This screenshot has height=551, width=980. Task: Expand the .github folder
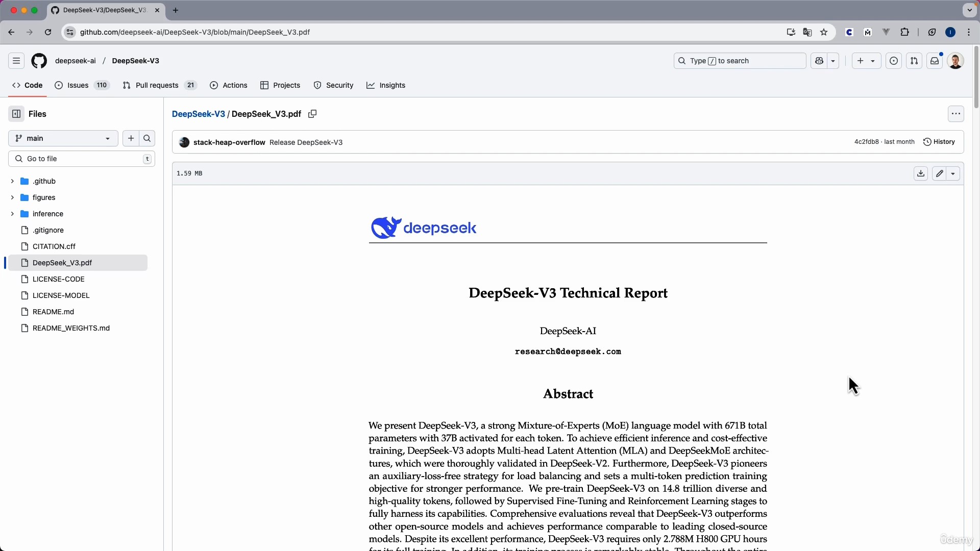(12, 181)
